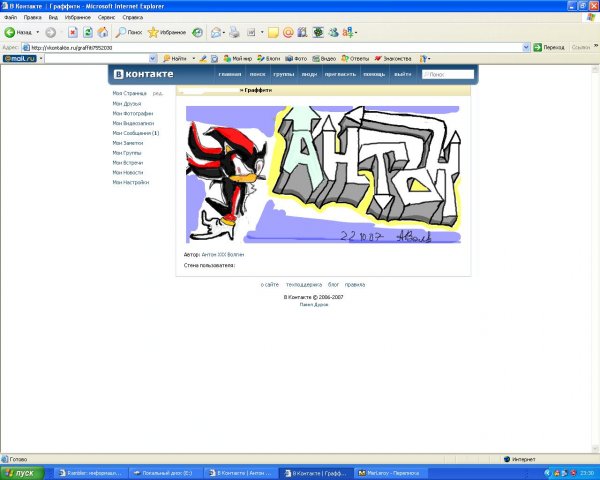Expand the address bar dropdown arrow
The width and height of the screenshot is (600, 480).
pos(526,47)
